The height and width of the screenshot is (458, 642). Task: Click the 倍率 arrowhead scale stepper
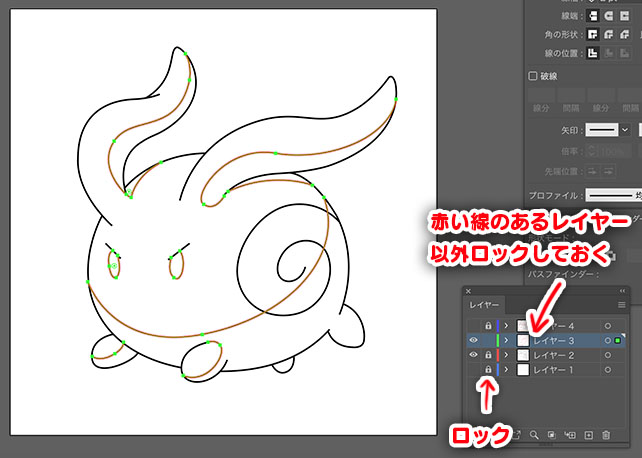coord(591,151)
